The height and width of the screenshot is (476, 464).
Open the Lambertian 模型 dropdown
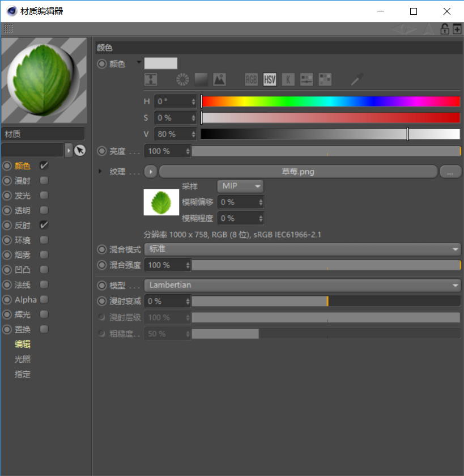tap(303, 285)
